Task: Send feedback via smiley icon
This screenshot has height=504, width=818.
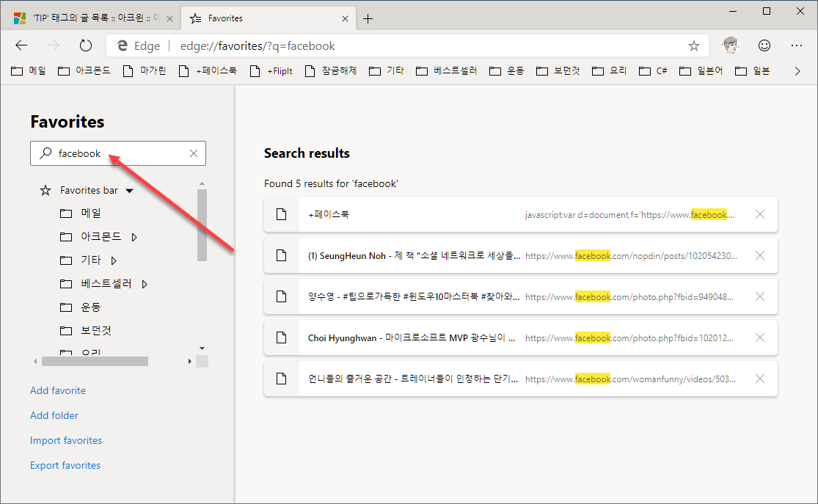Action: [764, 45]
